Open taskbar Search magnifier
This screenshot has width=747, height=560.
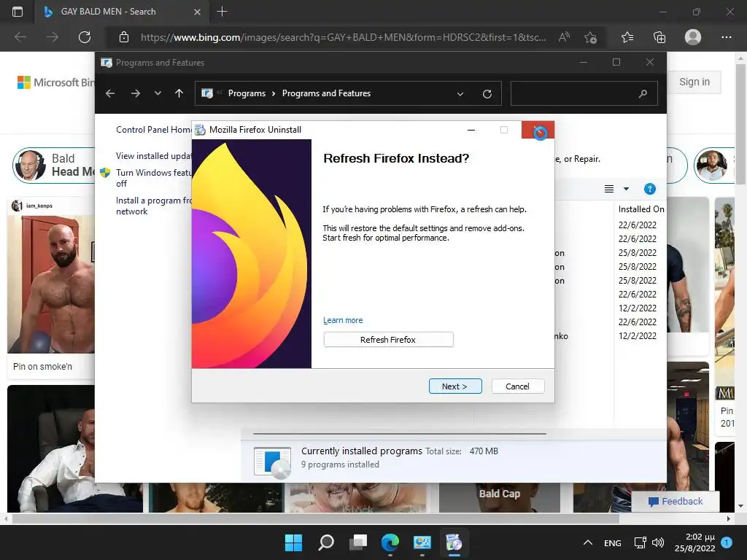[326, 542]
